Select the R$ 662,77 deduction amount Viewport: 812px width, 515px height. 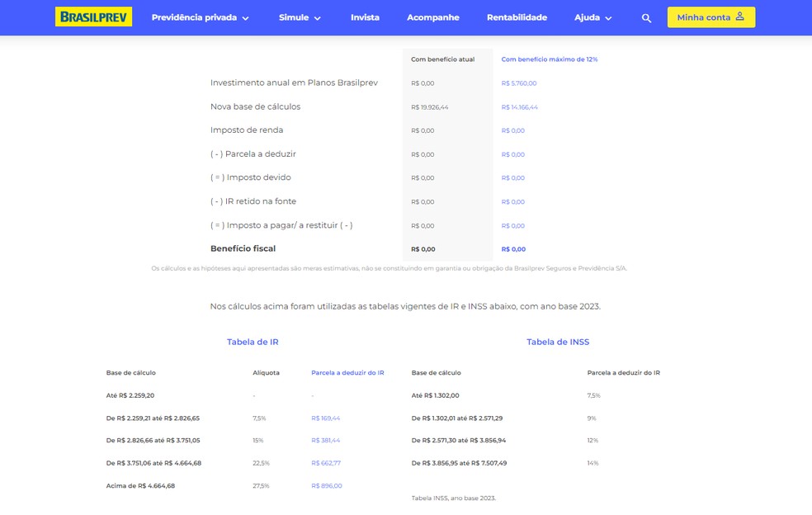point(326,463)
